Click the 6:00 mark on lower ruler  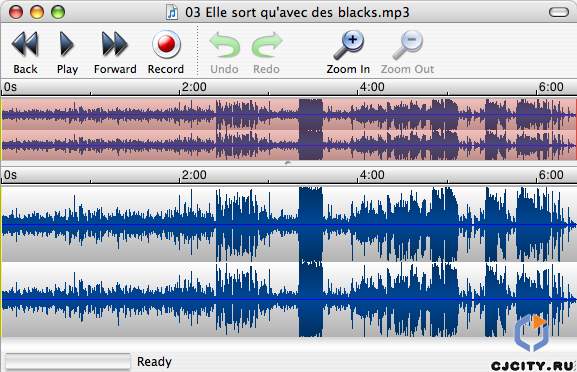pos(551,175)
